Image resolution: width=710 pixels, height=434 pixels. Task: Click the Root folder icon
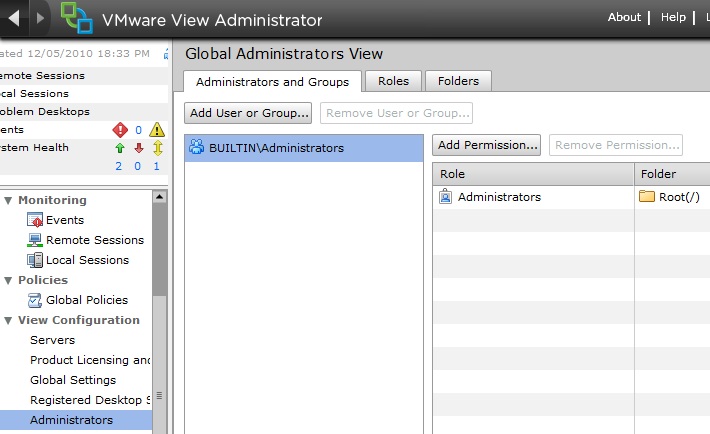click(647, 197)
